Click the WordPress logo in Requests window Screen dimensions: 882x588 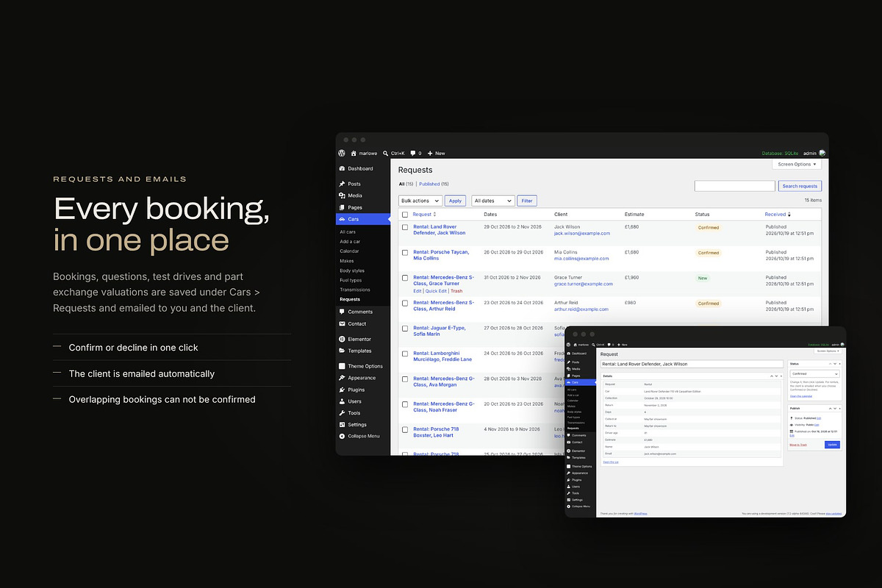pyautogui.click(x=342, y=153)
